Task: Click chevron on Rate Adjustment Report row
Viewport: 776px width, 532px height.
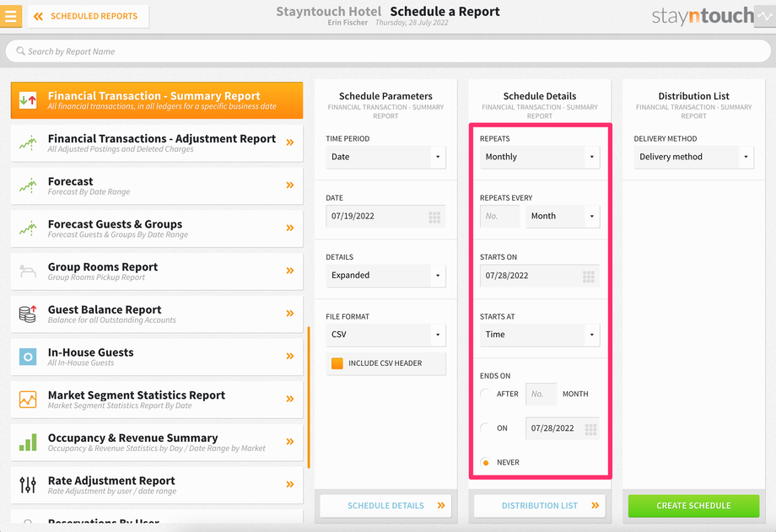Action: coord(290,485)
